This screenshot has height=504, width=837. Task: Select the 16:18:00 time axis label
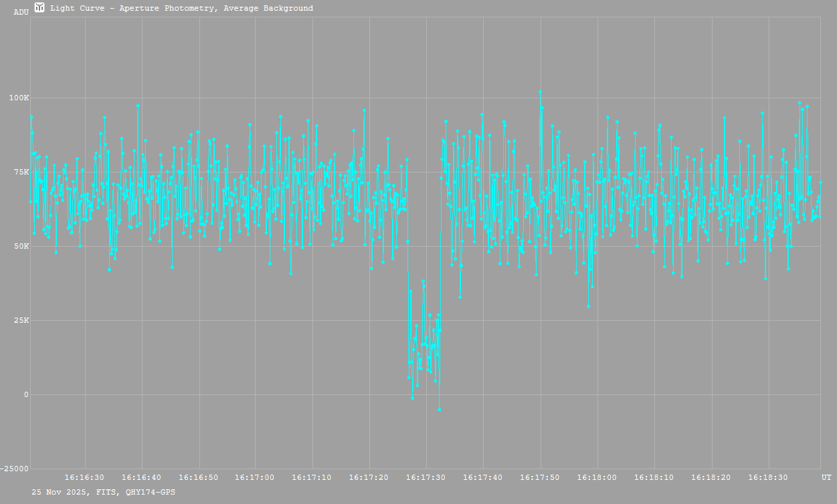tap(597, 478)
